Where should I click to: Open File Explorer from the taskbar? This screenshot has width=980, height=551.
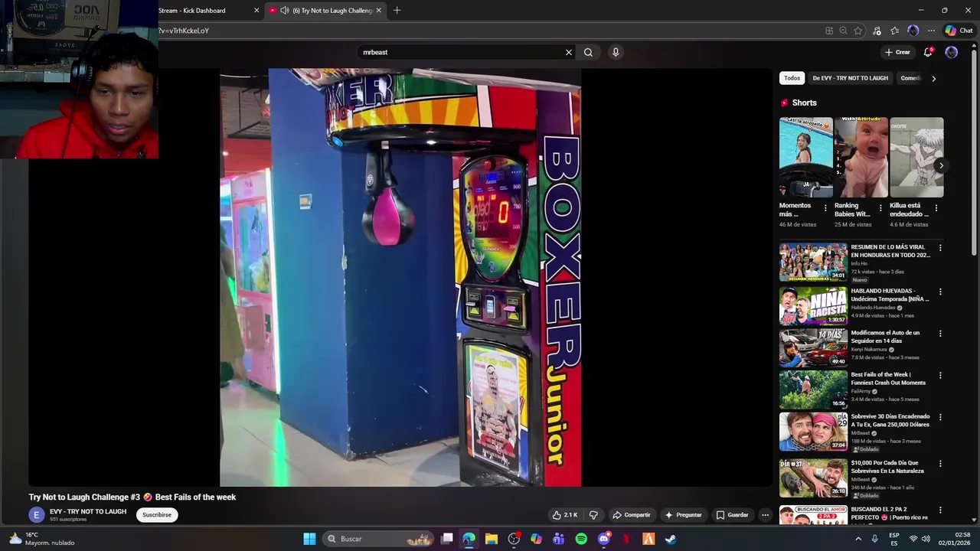click(492, 539)
